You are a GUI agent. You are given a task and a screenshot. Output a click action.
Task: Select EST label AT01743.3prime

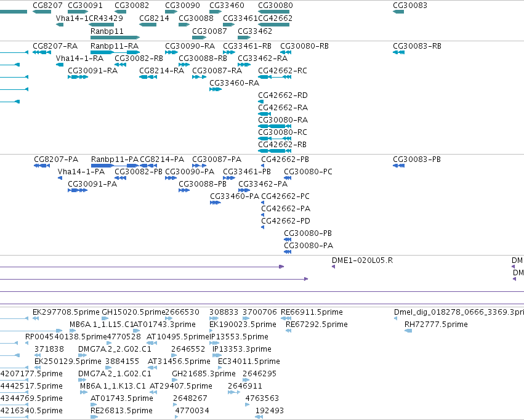coord(164,325)
